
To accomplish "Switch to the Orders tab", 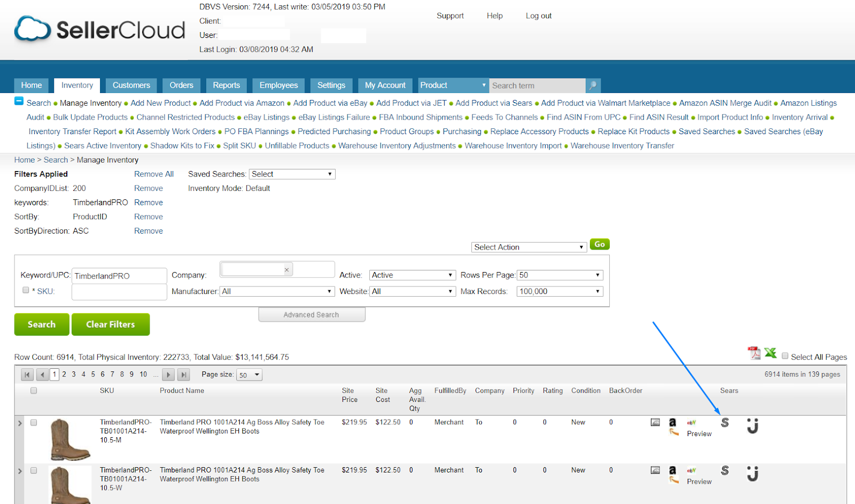I will pyautogui.click(x=182, y=86).
